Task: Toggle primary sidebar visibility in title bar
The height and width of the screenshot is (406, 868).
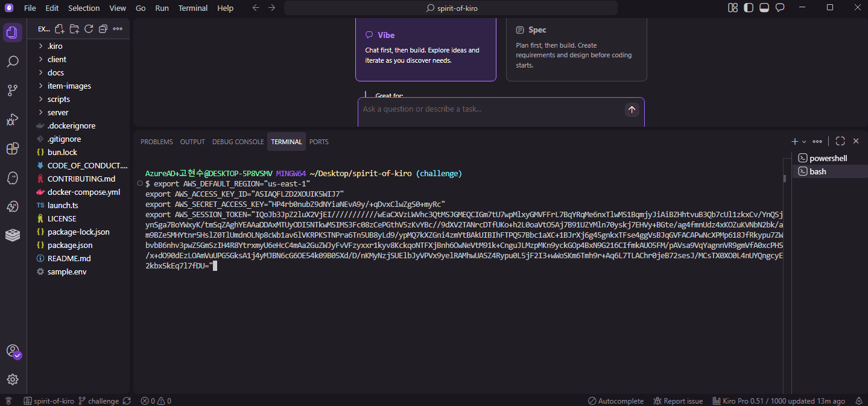Action: 749,8
